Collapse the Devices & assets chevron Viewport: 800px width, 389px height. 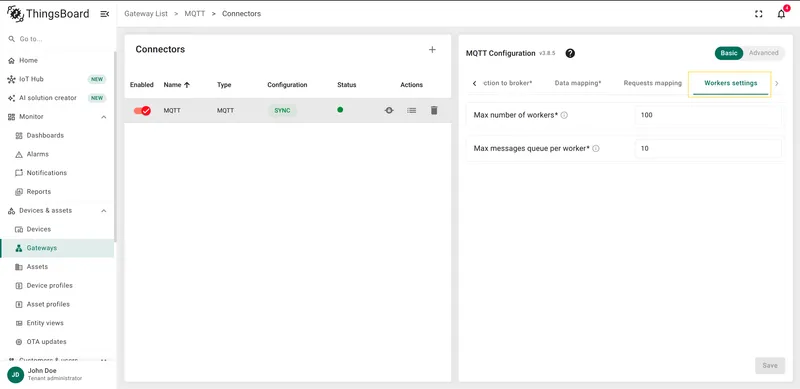104,211
